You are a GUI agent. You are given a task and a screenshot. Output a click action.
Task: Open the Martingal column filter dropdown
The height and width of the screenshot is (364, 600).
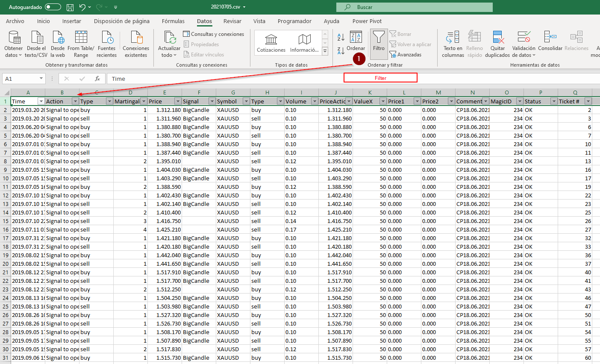pos(144,101)
